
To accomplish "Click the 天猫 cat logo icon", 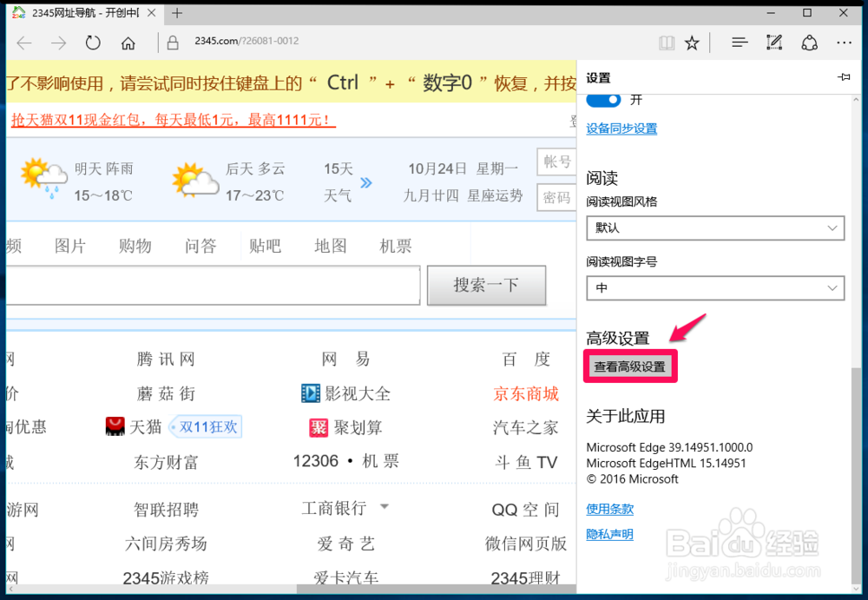I will point(115,426).
